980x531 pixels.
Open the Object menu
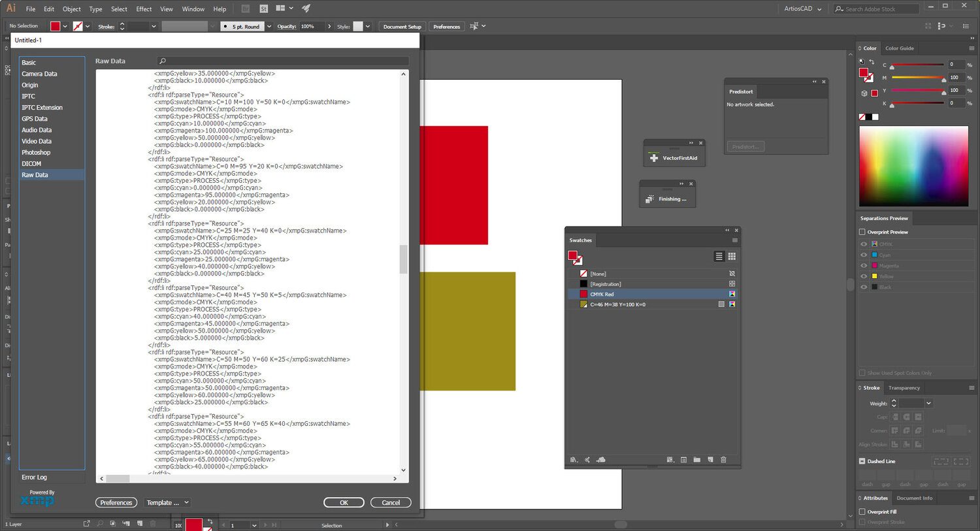(72, 9)
